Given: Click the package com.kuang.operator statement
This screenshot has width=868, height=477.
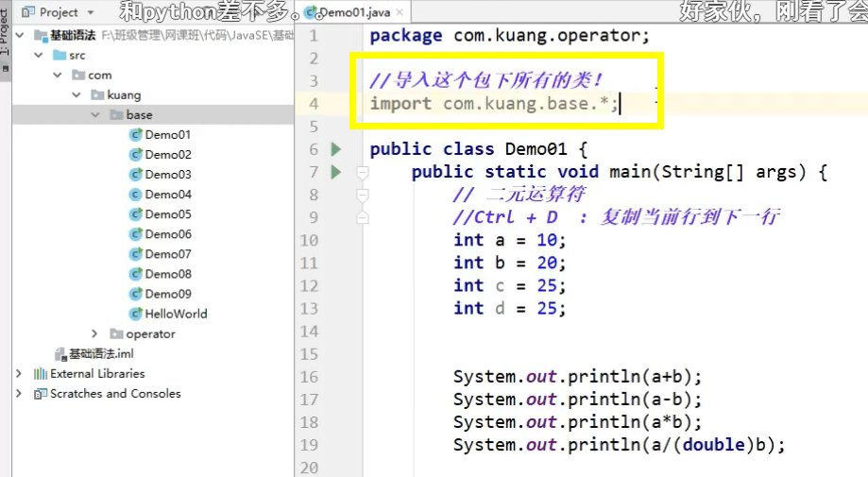Looking at the screenshot, I should click(x=509, y=35).
